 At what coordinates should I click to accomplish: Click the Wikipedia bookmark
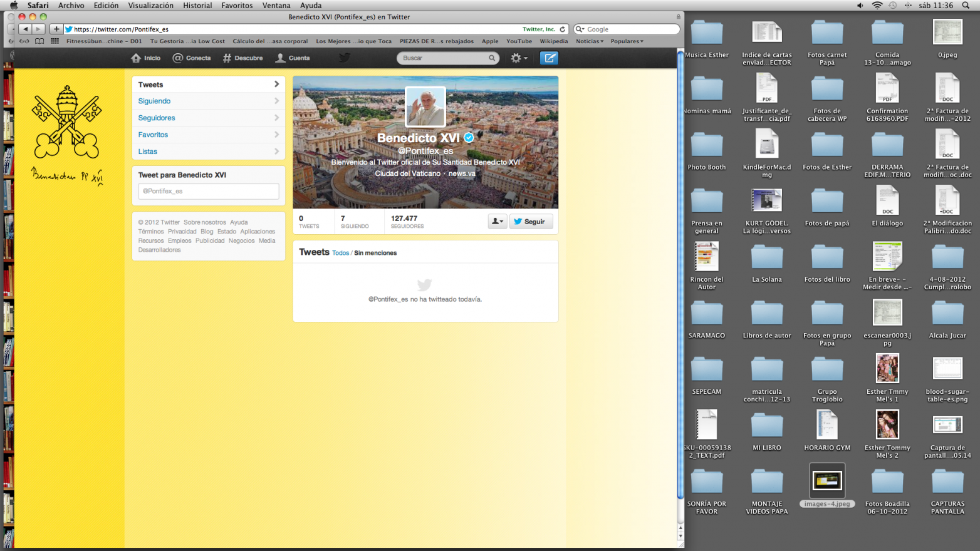coord(554,41)
